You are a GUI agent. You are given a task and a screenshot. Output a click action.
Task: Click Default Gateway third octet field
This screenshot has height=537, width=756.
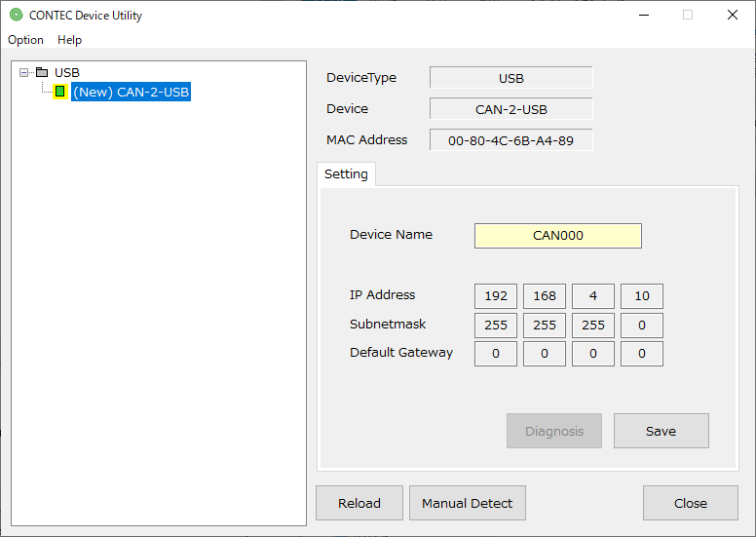pyautogui.click(x=593, y=354)
